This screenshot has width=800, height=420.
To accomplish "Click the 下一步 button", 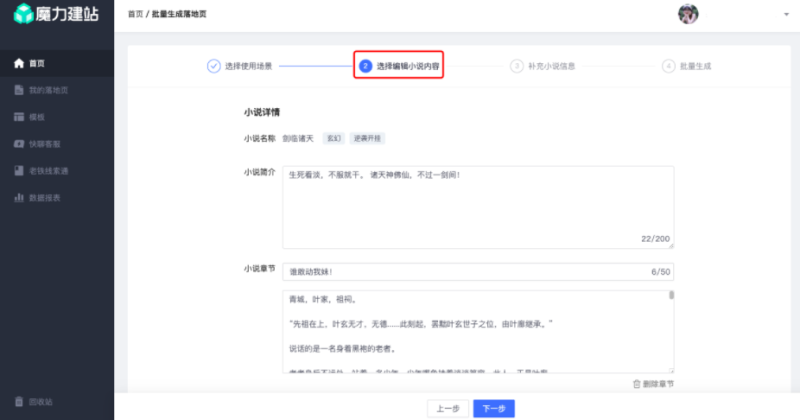I will 494,408.
